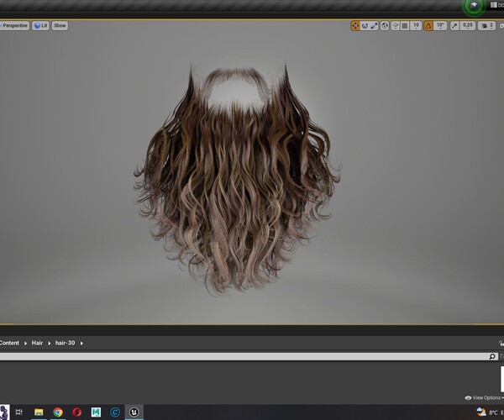Image resolution: width=504 pixels, height=420 pixels.
Task: Select the rotate gizmo tool
Action: click(365, 26)
